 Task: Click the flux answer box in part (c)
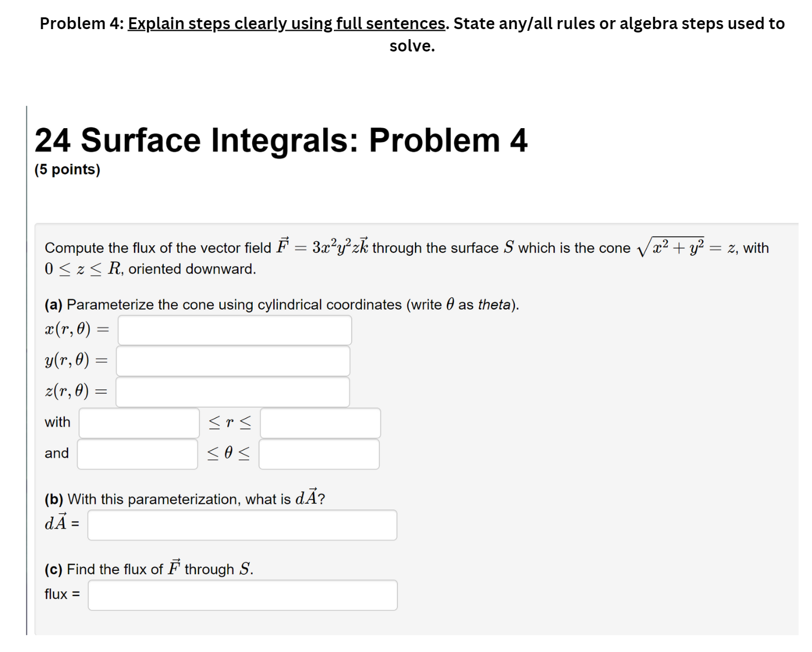click(x=242, y=595)
